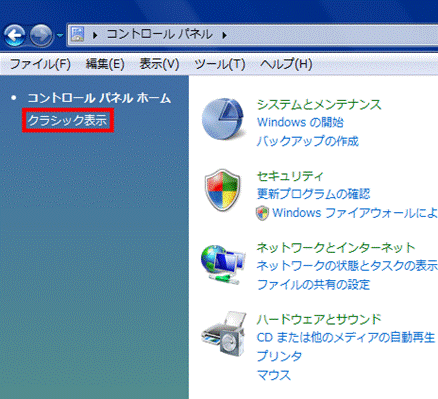This screenshot has width=438, height=399.
Task: Open the recent pages dropdown arrow
Action: coord(60,35)
